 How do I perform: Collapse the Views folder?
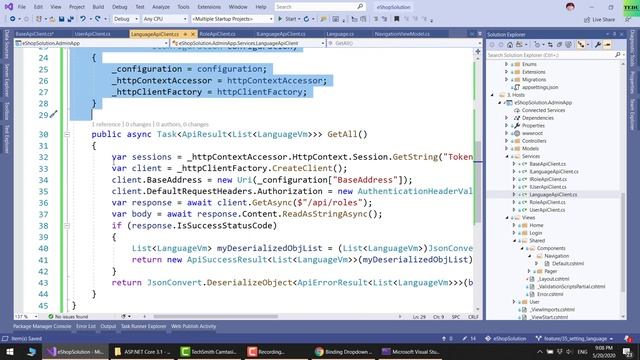click(x=507, y=218)
